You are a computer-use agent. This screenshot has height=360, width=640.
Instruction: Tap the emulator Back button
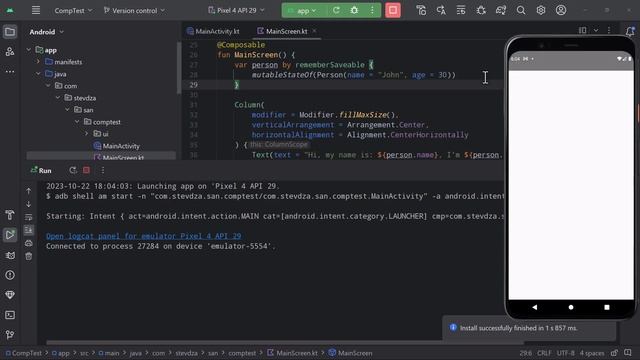tap(535, 307)
